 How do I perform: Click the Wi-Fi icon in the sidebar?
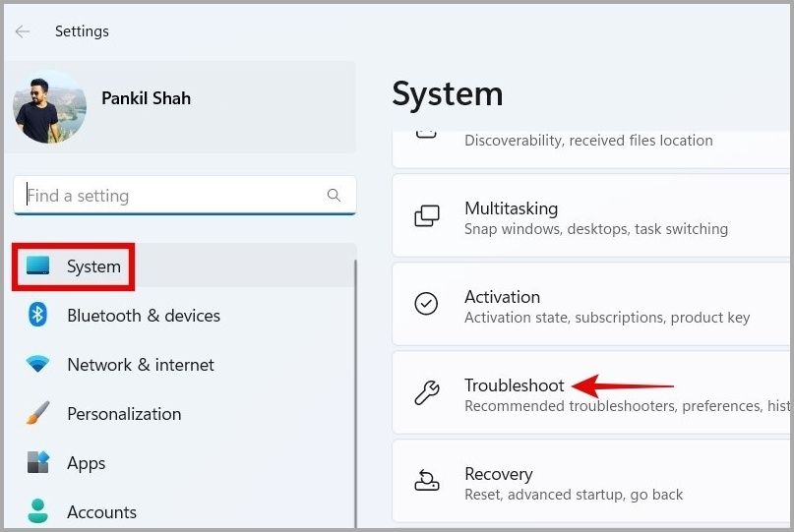click(x=38, y=364)
